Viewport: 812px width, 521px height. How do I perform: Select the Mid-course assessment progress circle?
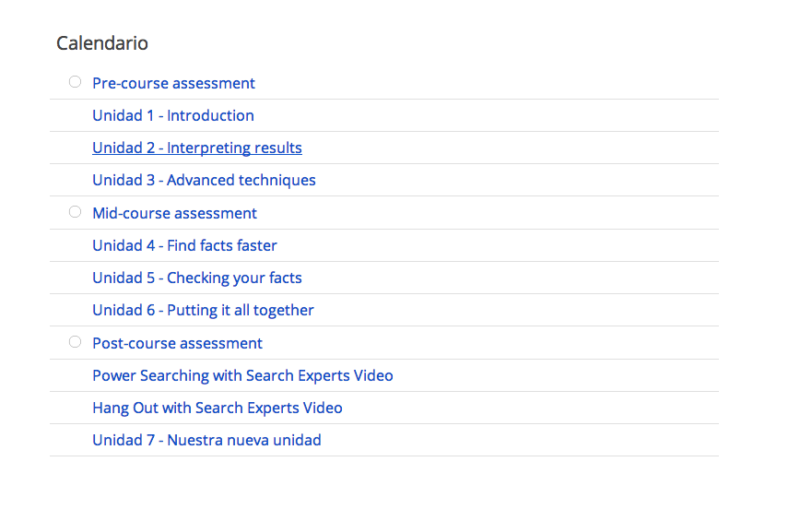pos(75,212)
